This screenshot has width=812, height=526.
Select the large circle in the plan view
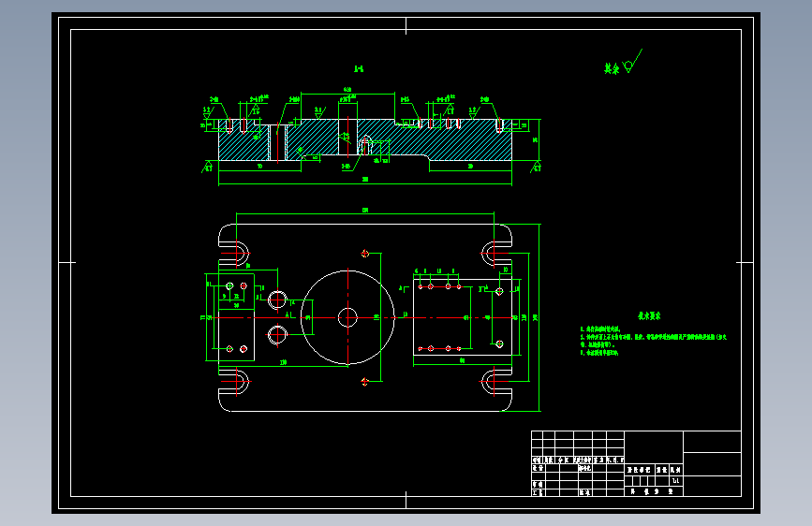click(347, 317)
